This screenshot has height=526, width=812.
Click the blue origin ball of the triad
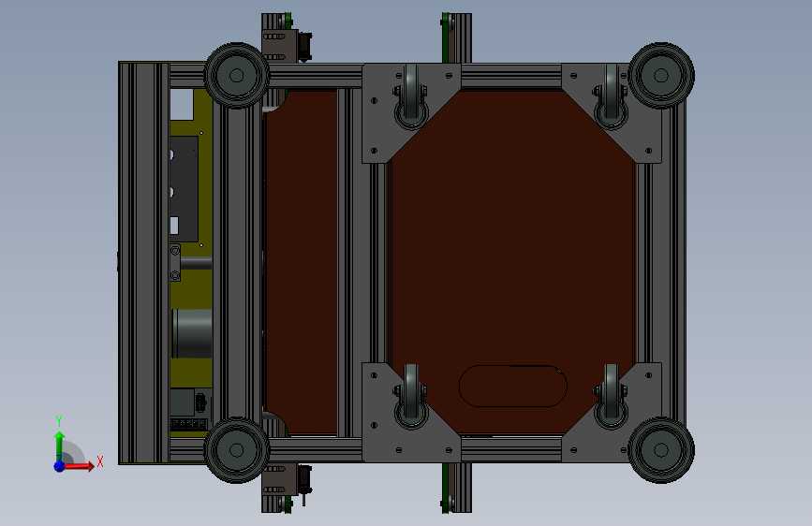click(59, 466)
